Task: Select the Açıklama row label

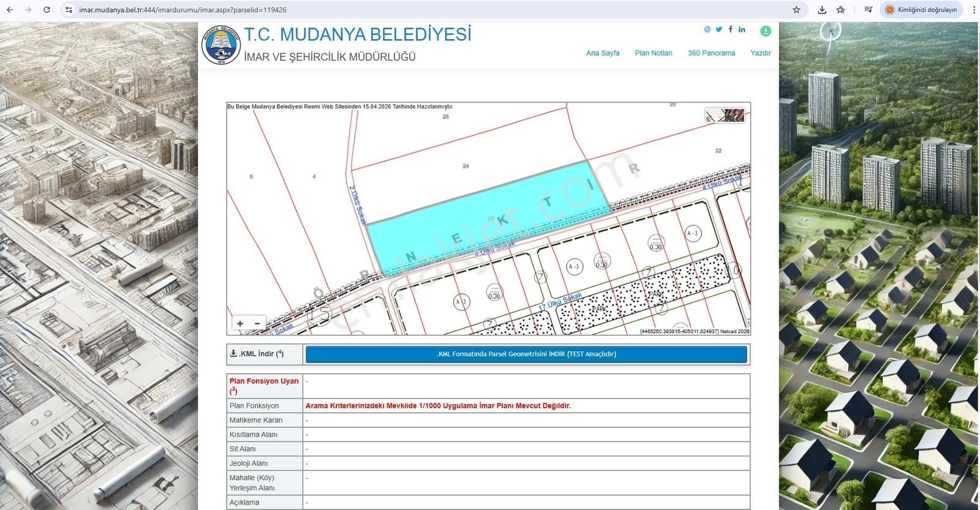Action: coord(244,503)
